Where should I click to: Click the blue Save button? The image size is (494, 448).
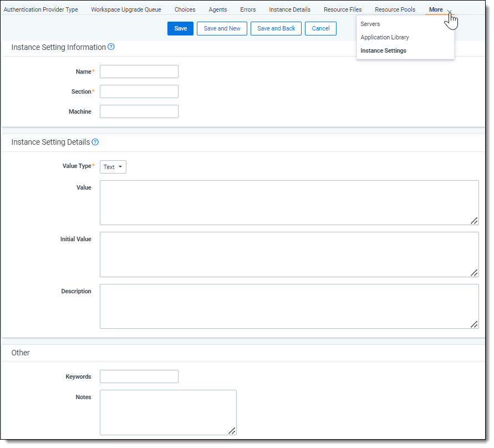180,29
